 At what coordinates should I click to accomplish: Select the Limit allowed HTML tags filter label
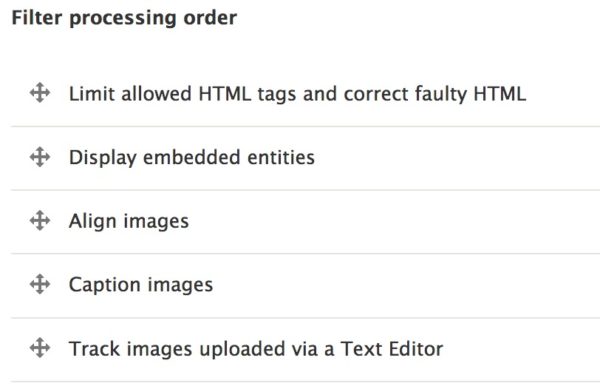(297, 94)
